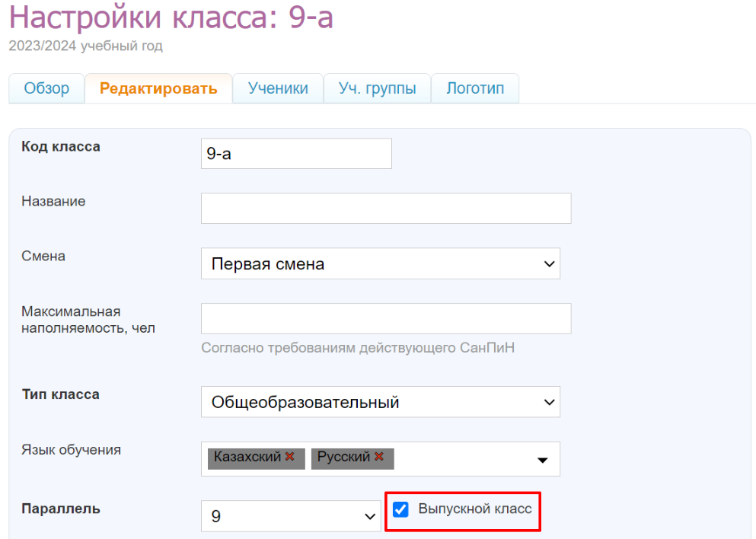Select the Редактировать tab
Viewport: 756px width, 539px height.
[158, 88]
